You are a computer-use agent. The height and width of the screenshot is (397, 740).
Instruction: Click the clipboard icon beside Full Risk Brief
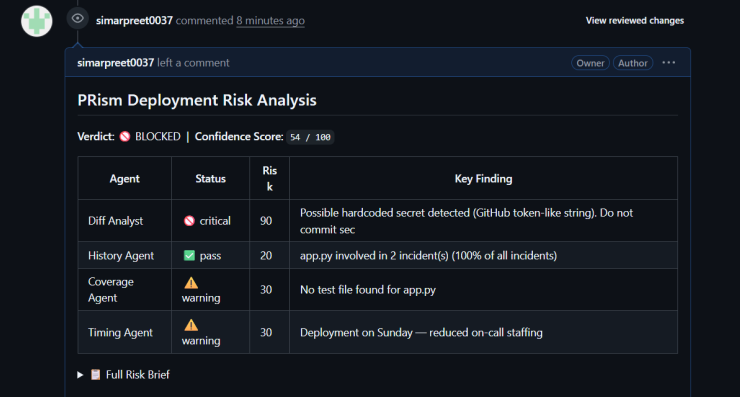point(95,375)
